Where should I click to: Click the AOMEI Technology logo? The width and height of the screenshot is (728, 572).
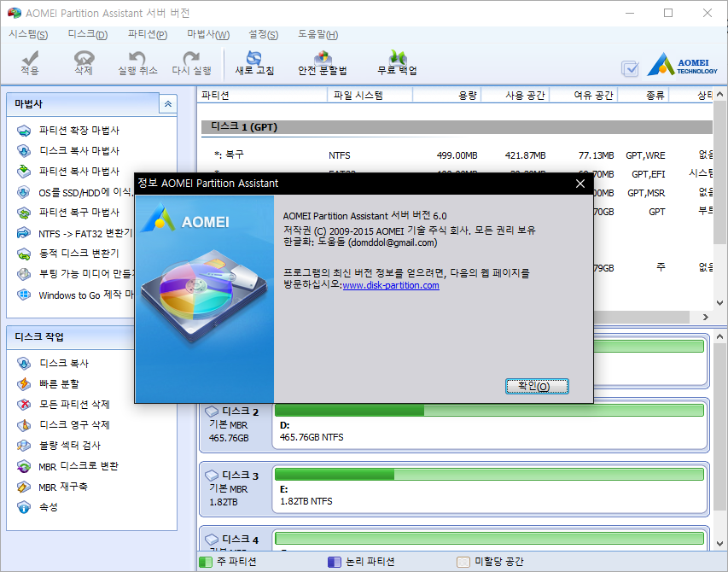pyautogui.click(x=683, y=64)
